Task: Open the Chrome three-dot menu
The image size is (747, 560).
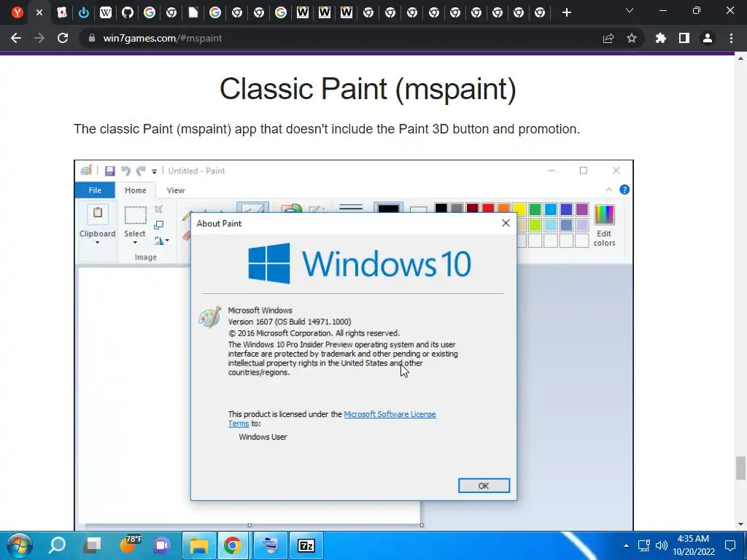Action: 731,38
